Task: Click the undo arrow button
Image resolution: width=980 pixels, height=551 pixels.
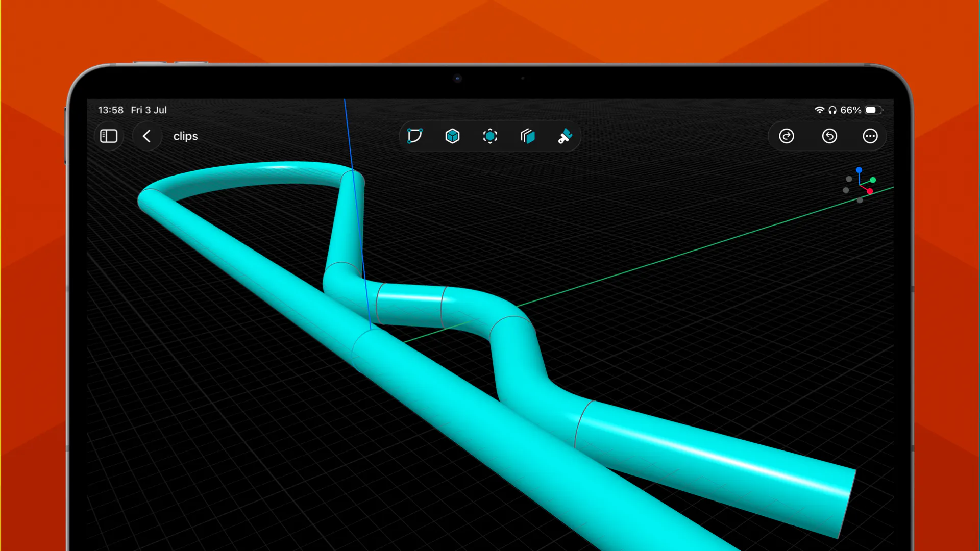Action: [x=829, y=136]
